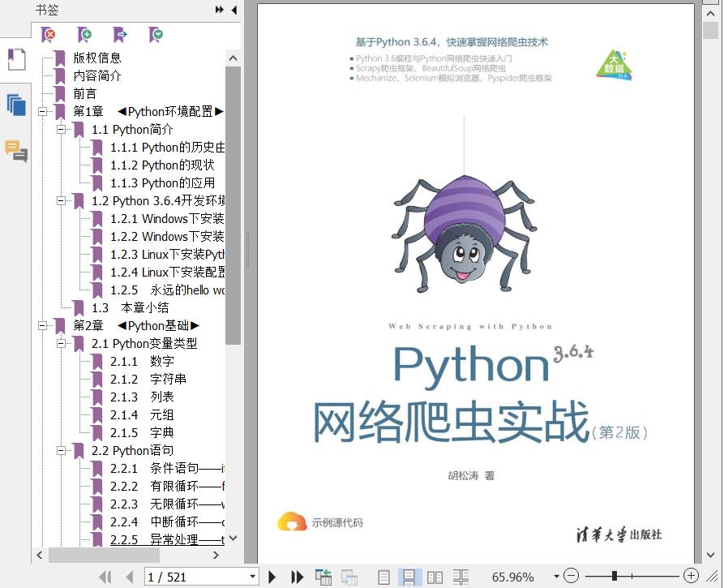Click the spider cover illustration
Viewport: 724px width, 588px height.
464,234
